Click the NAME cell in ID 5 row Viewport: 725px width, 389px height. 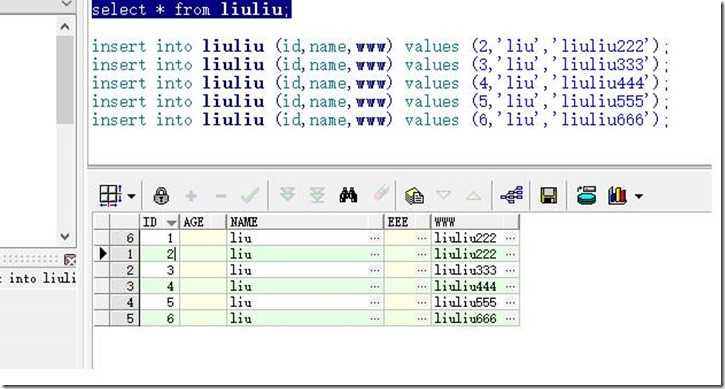pos(305,303)
